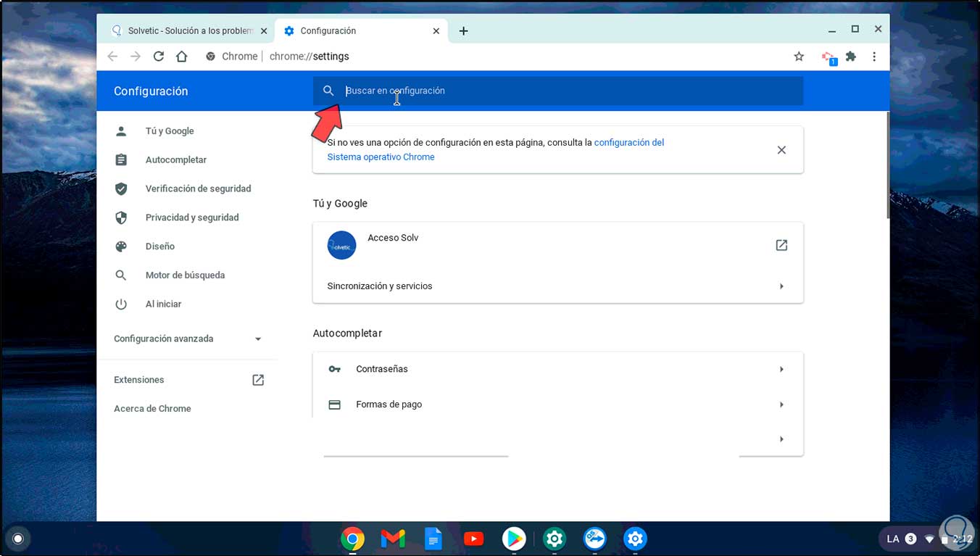980x556 pixels.
Task: Open the green gear settings app on the shelf
Action: coord(555,539)
